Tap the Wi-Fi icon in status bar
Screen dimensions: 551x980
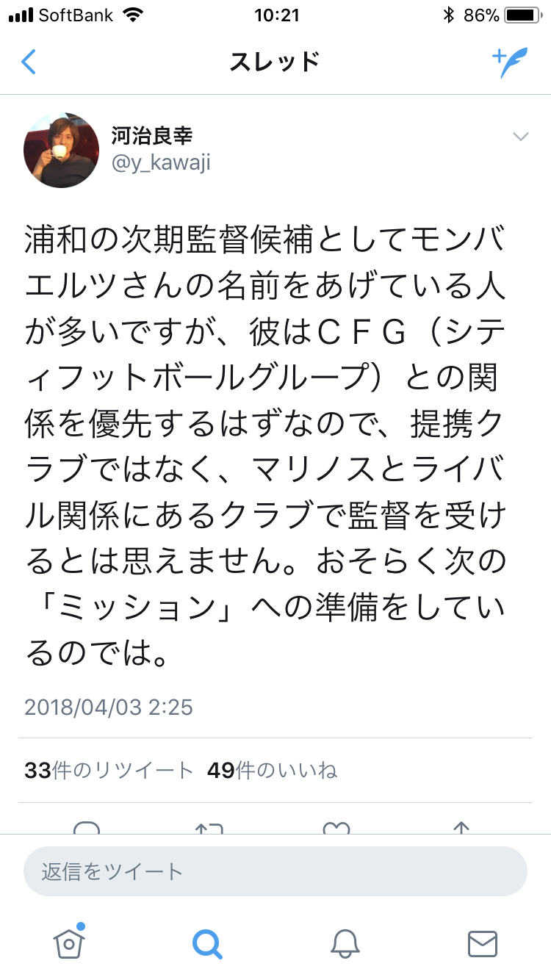(x=133, y=15)
